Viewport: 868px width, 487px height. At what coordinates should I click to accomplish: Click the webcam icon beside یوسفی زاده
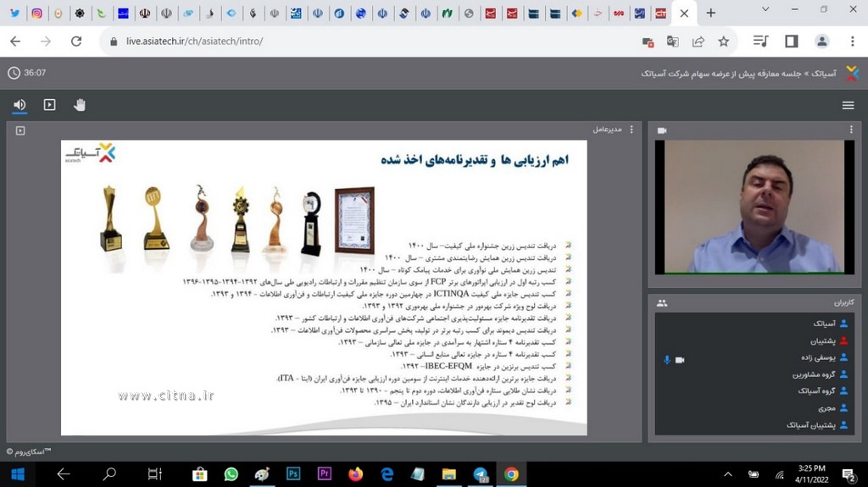click(679, 360)
